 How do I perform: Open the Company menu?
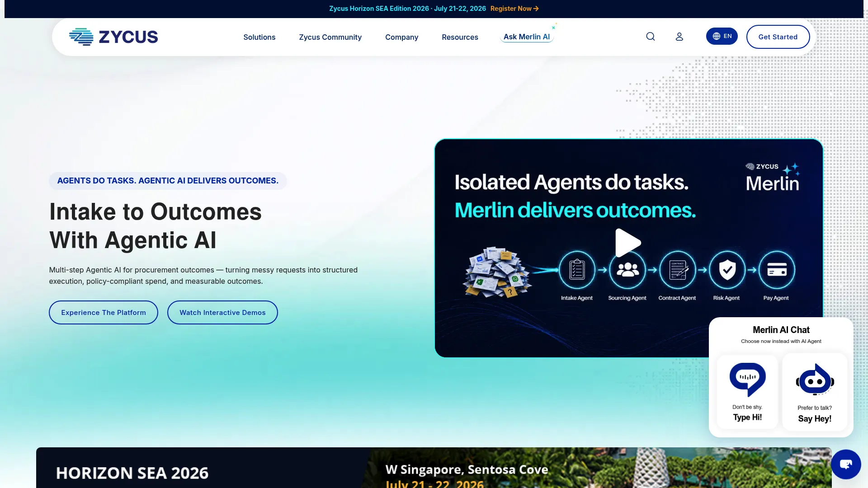coord(401,37)
